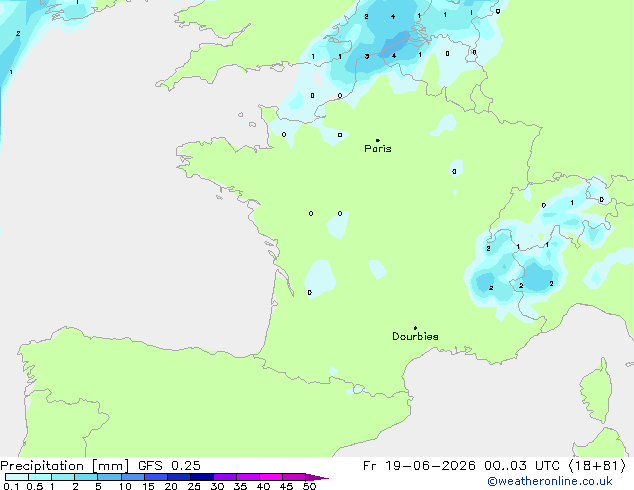This screenshot has width=634, height=490.
Task: Pick the 1–2 mm legend swatch
Action: [63, 477]
